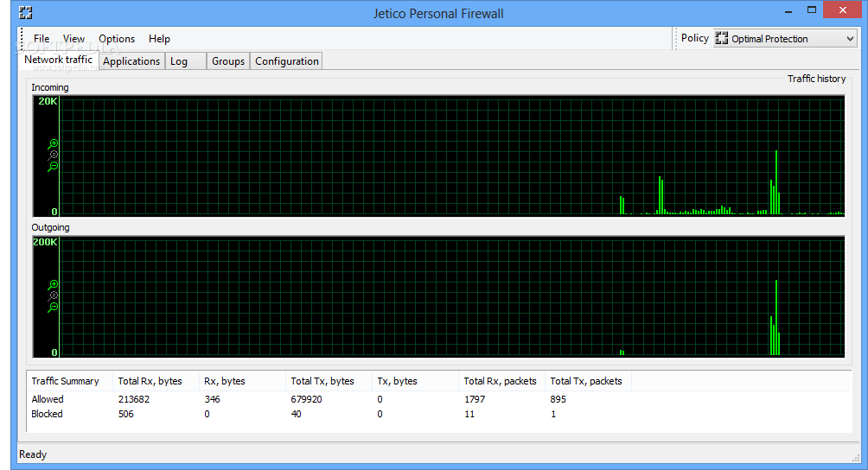Click the value 11 in Blocked row
Image resolution: width=868 pixels, height=470 pixels.
(469, 414)
